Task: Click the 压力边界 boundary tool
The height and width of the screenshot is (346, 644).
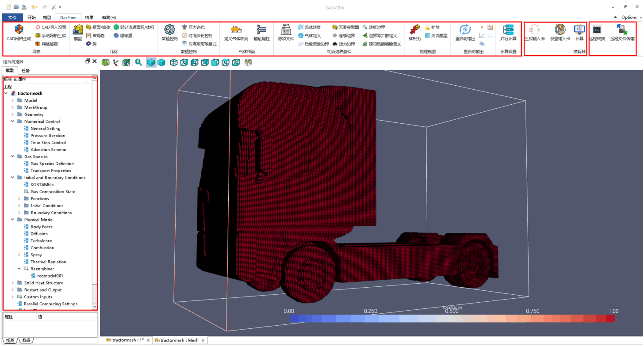Action: [344, 44]
